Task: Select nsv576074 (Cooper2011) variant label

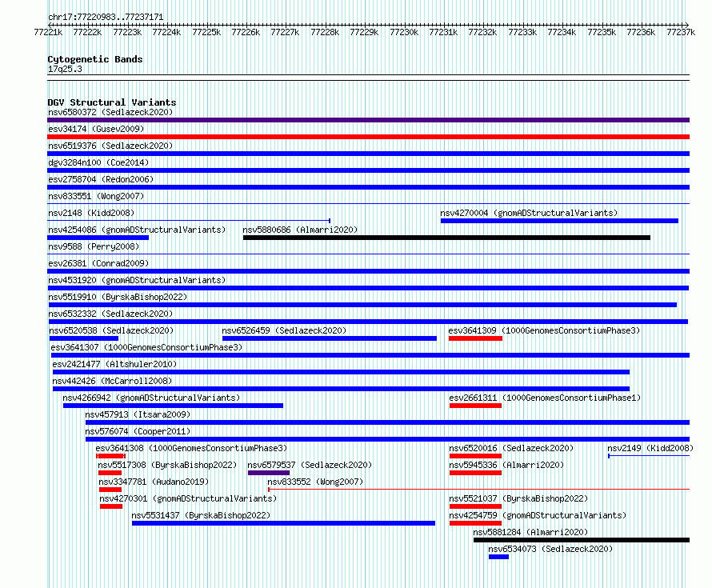Action: point(138,431)
